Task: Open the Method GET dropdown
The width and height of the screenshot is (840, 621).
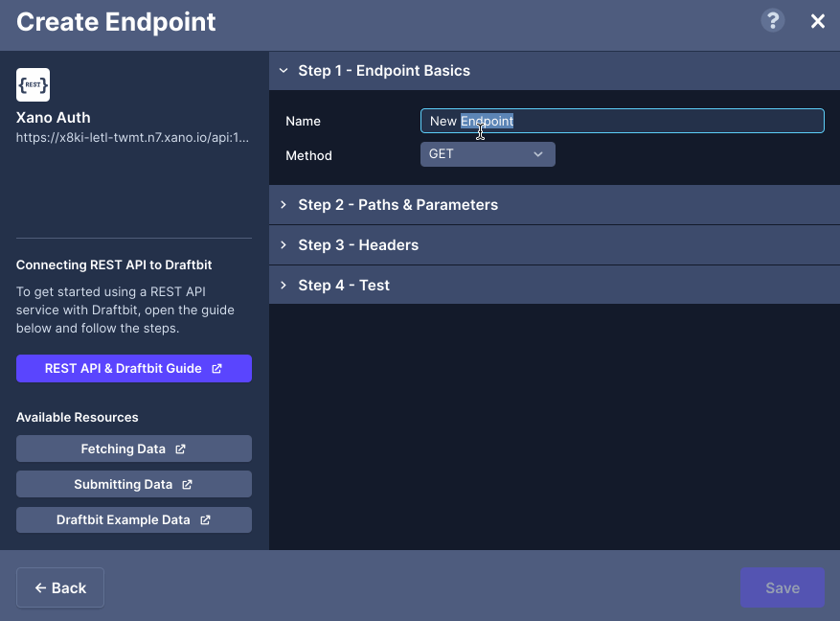Action: [488, 154]
